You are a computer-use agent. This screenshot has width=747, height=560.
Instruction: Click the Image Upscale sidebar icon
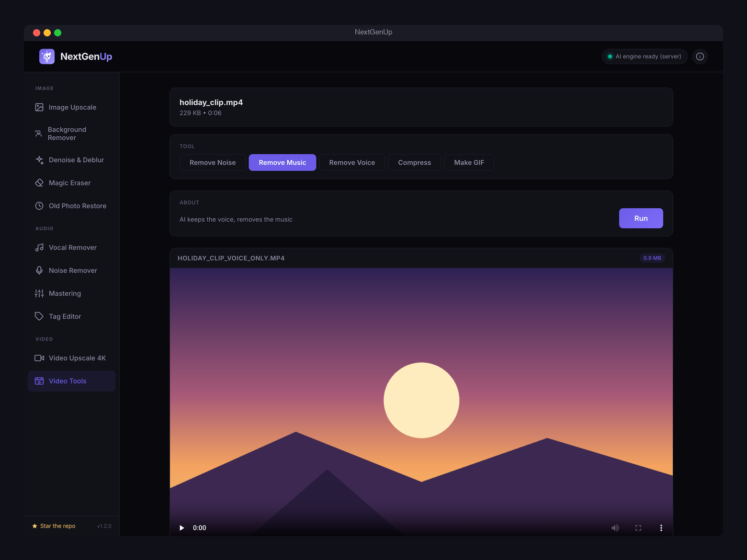click(x=39, y=107)
